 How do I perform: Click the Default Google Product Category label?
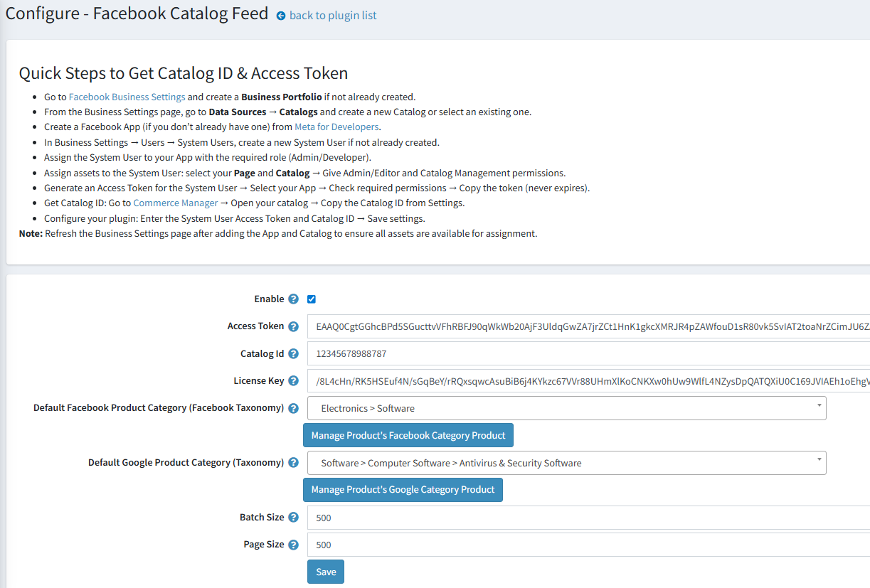pyautogui.click(x=186, y=463)
